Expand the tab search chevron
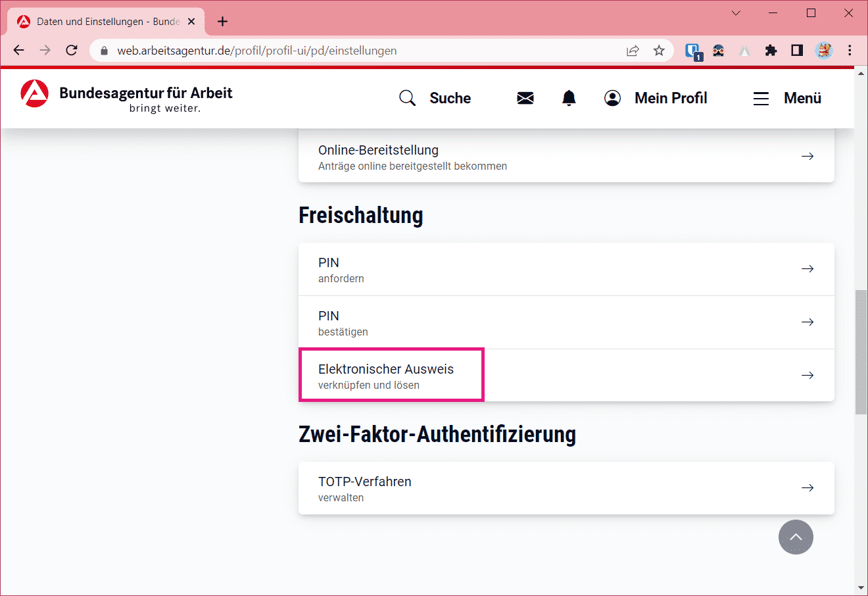This screenshot has width=868, height=596. (x=736, y=13)
